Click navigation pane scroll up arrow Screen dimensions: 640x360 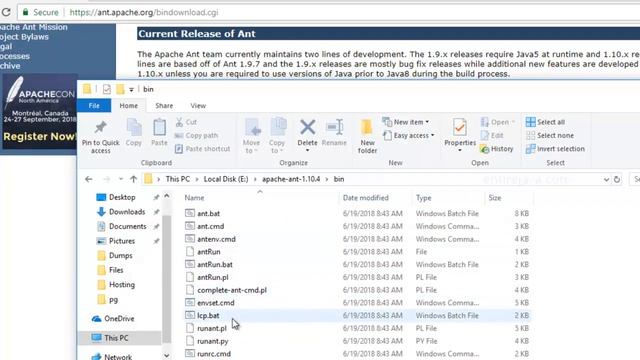167,196
